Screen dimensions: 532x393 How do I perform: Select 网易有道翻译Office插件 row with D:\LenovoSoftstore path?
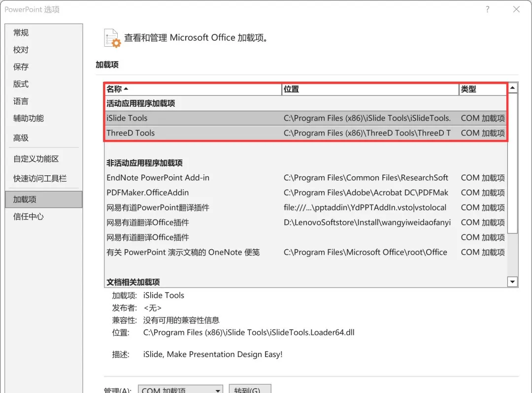click(306, 223)
